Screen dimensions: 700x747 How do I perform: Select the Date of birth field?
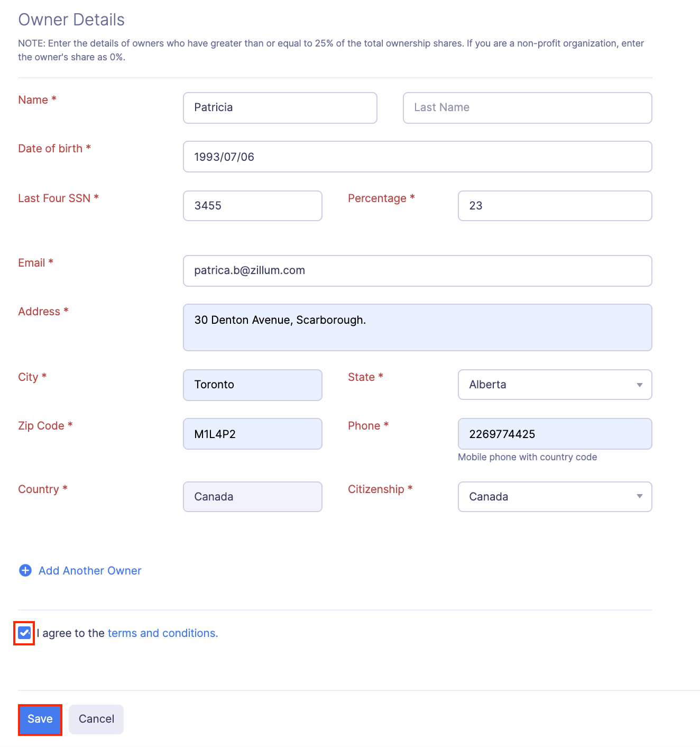(417, 157)
